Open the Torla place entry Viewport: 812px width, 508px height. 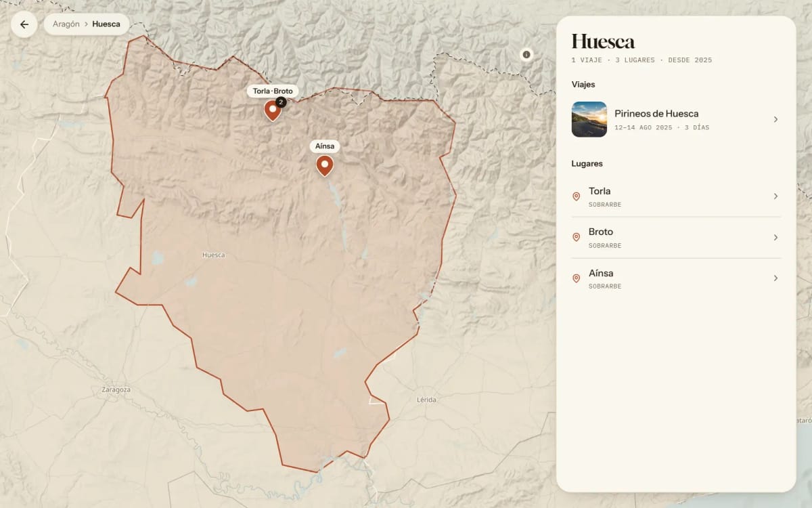point(676,196)
